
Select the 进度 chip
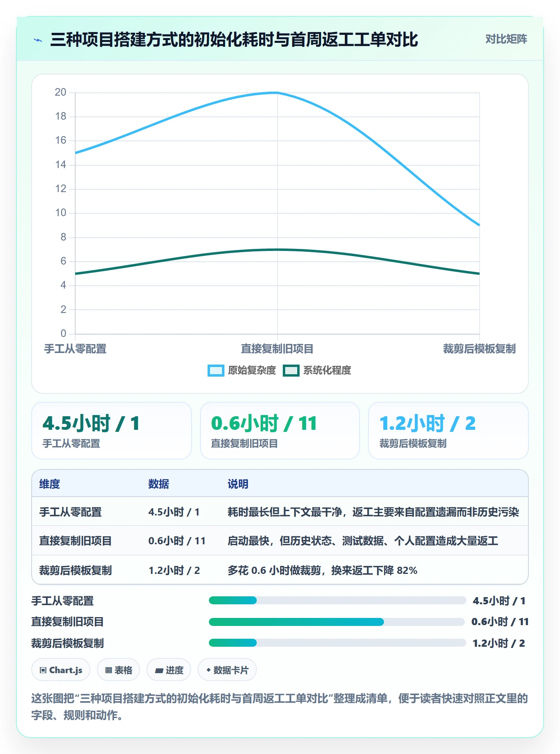[x=169, y=670]
